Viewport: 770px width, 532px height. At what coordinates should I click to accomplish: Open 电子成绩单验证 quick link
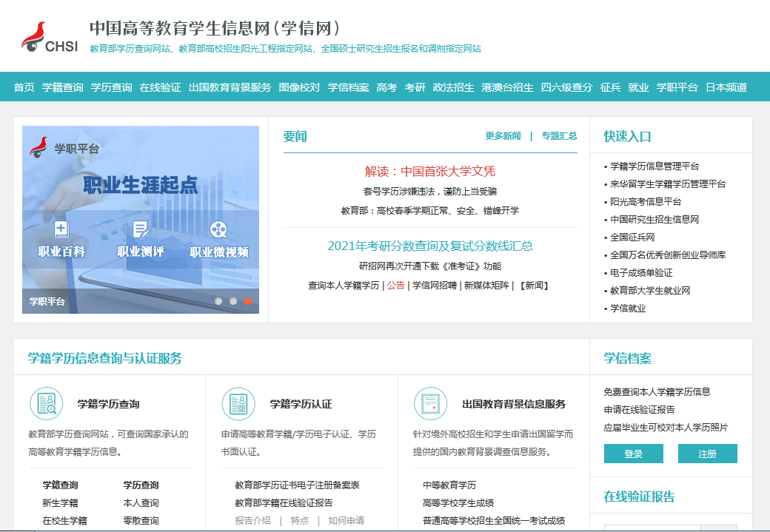(641, 272)
